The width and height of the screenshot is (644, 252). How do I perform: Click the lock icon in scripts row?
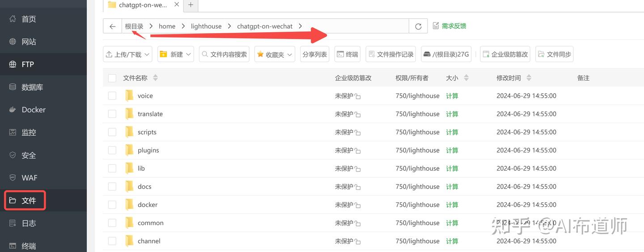coord(358,132)
